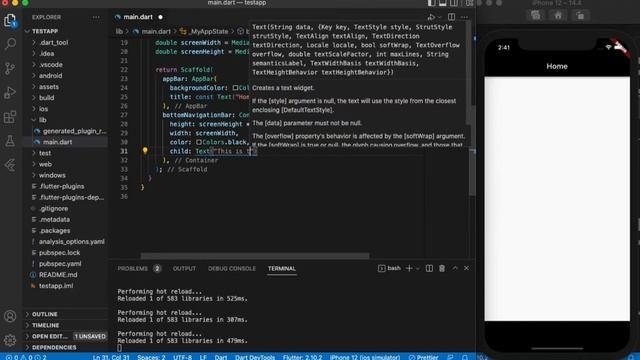Image resolution: width=640 pixels, height=360 pixels.
Task: Click the editor horizontal scrollbar
Action: (255, 256)
